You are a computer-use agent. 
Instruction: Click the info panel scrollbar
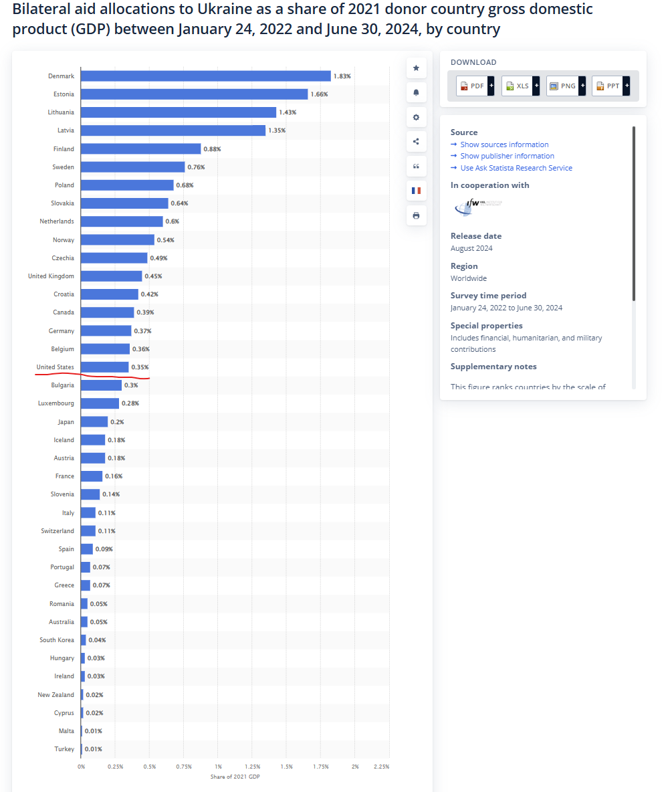click(x=634, y=213)
